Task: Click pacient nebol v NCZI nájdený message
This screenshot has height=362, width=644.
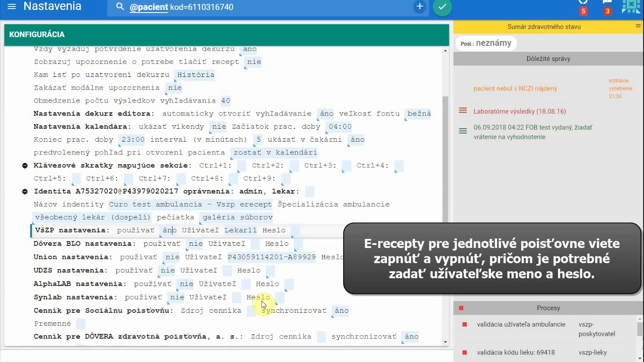Action: (515, 88)
